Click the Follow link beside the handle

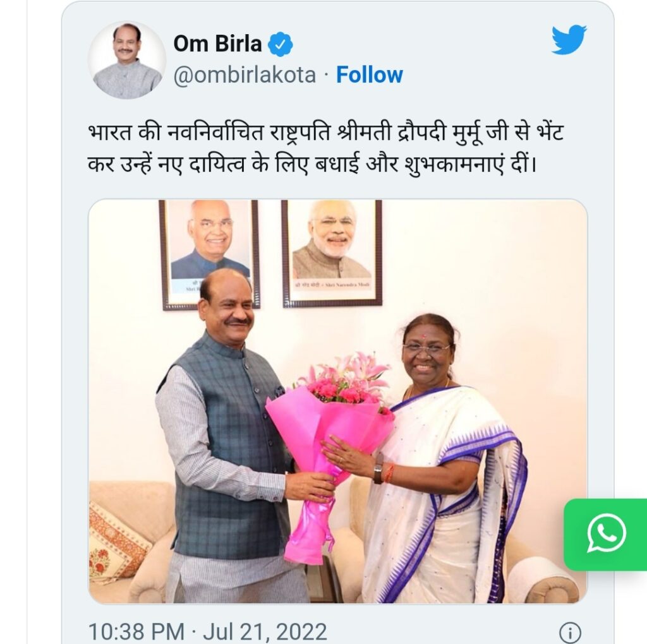coord(369,75)
